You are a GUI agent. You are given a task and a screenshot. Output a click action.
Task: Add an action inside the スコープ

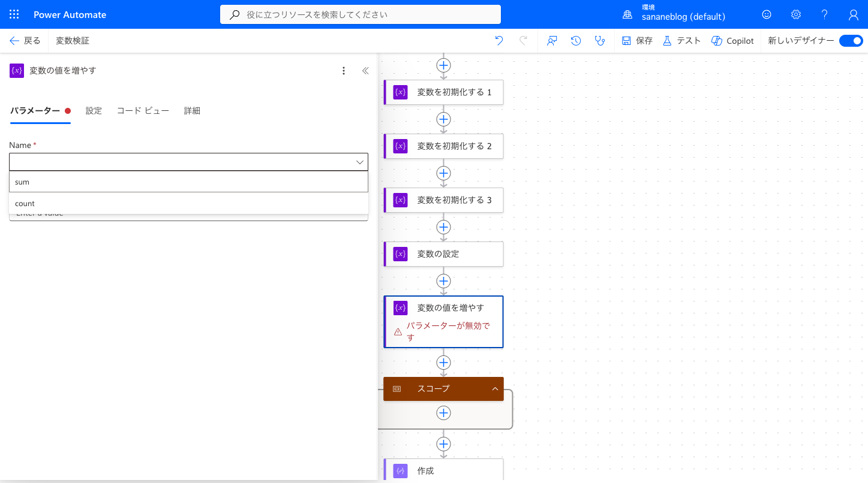coord(443,413)
